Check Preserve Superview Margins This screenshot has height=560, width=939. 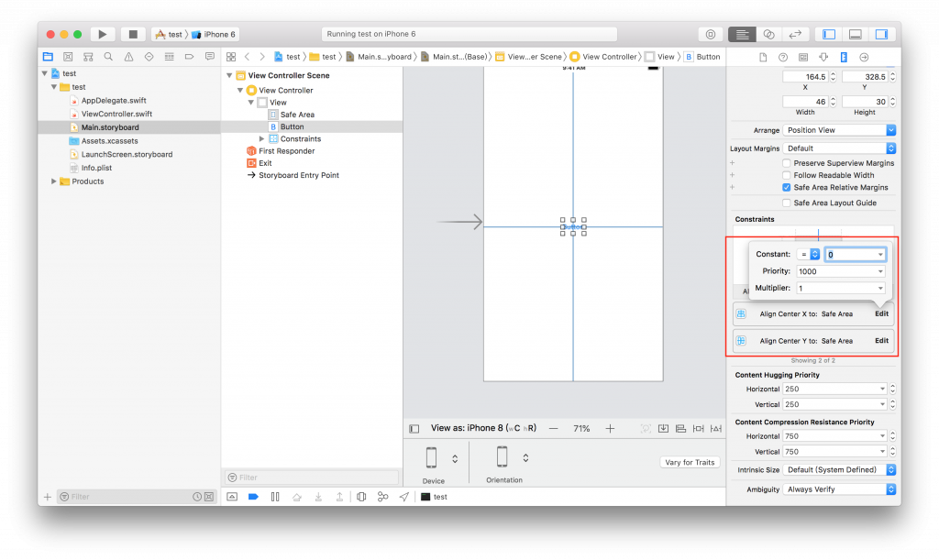point(786,163)
